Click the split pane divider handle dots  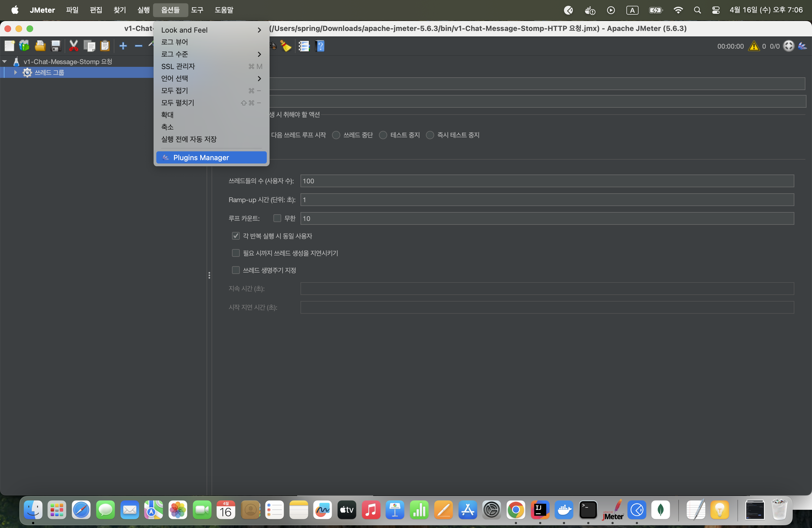coord(209,275)
